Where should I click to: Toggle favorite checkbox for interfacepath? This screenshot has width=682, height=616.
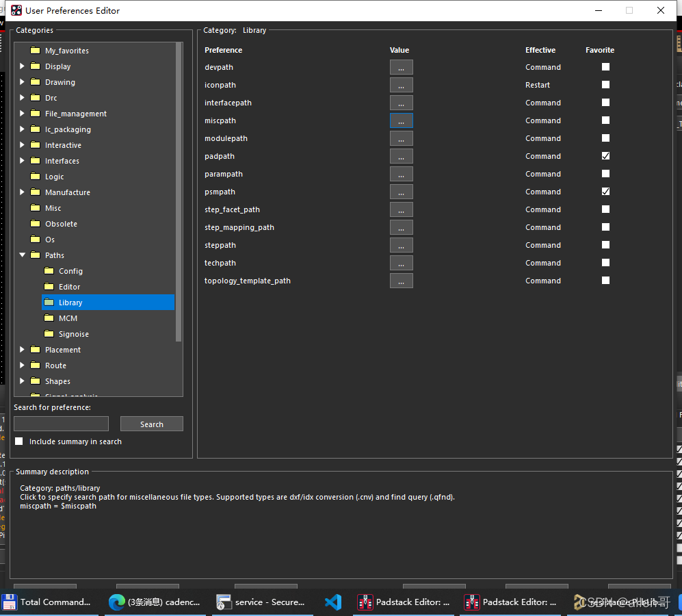[x=605, y=102]
